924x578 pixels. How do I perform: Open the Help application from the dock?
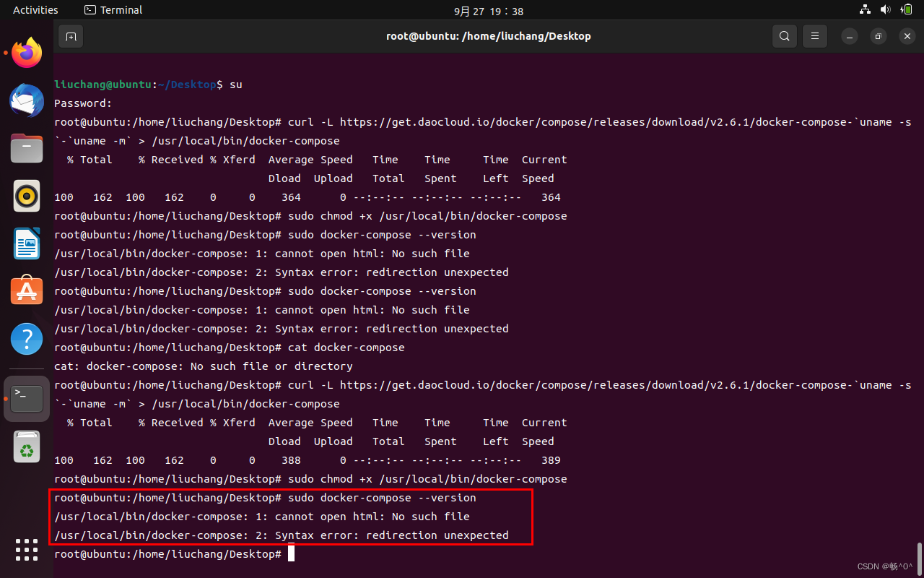[27, 338]
